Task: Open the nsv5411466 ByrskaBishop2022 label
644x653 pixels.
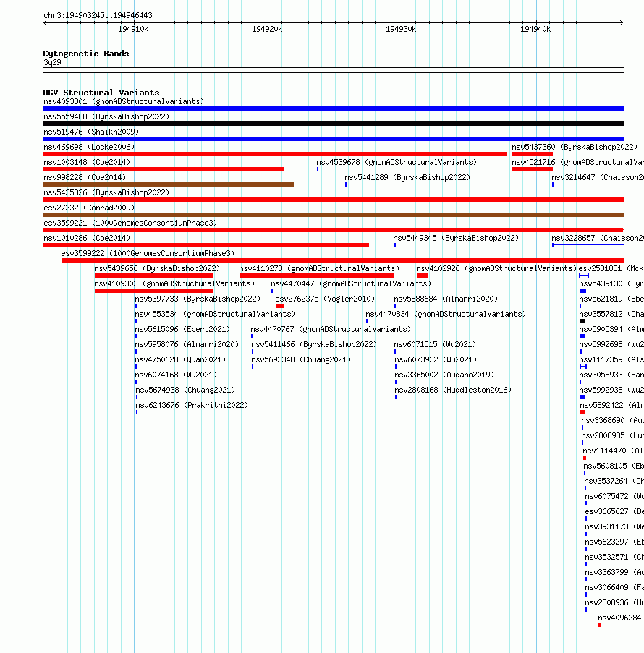Action: pos(314,345)
